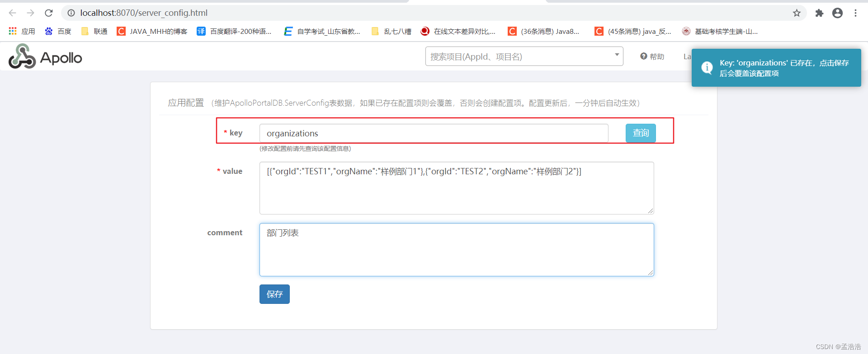The width and height of the screenshot is (868, 354).
Task: Click inside the value textarea
Action: click(457, 188)
